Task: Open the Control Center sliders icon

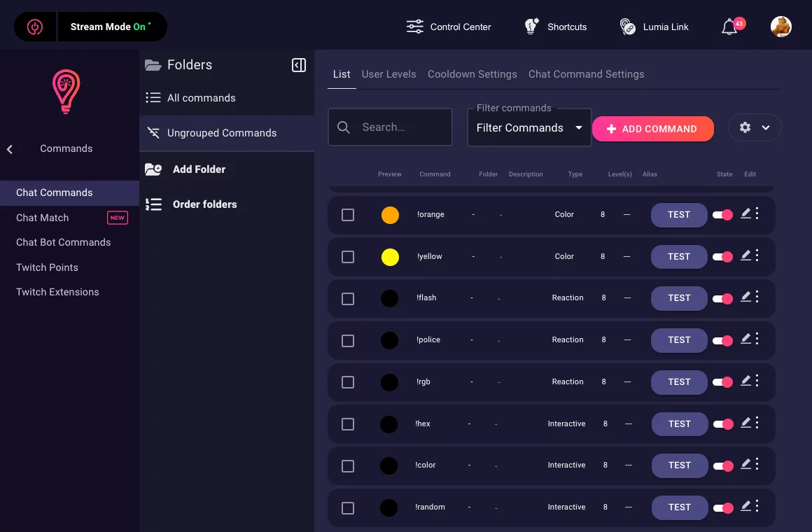Action: point(415,27)
